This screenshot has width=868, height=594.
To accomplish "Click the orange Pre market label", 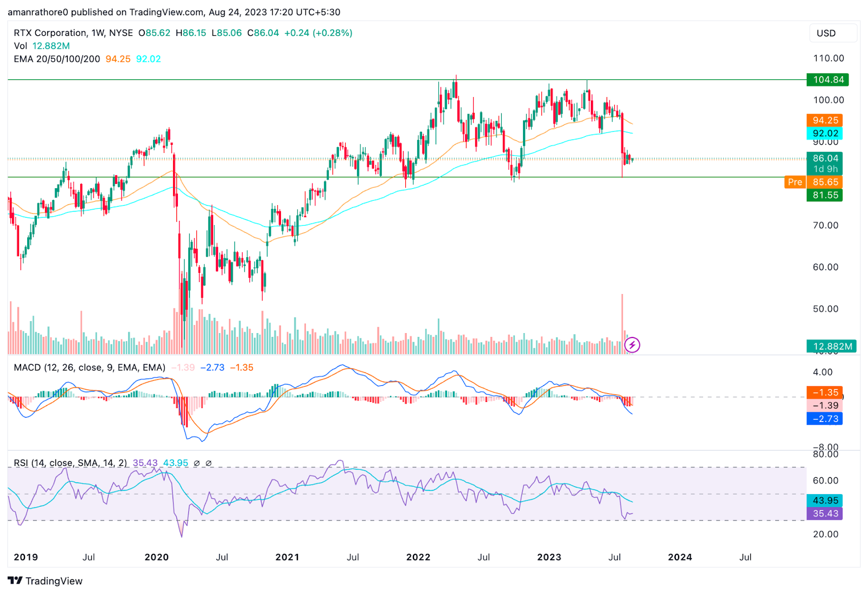I will (x=795, y=182).
